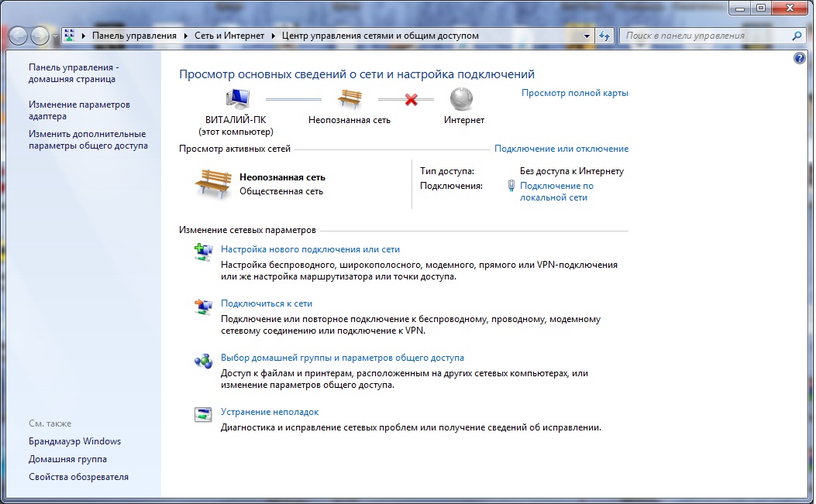The image size is (816, 504).
Task: Click the Просмотр активных сетей section label
Action: [235, 149]
